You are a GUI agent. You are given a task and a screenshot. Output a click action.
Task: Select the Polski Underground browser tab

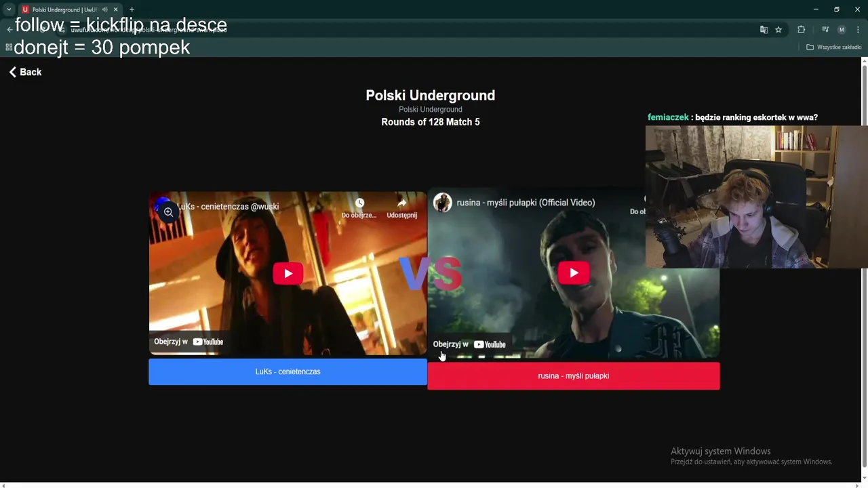(x=65, y=9)
